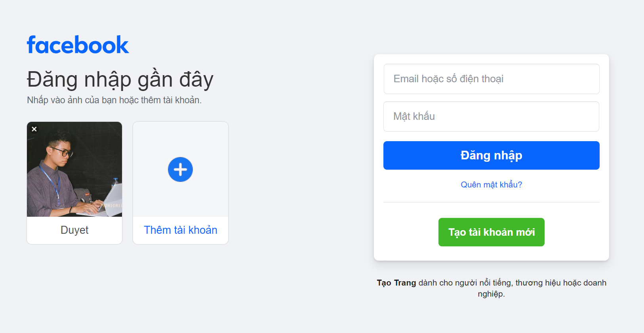Click the "Đăng nhập gần đây" heading
Screen dimensions: 644x333
(120, 79)
